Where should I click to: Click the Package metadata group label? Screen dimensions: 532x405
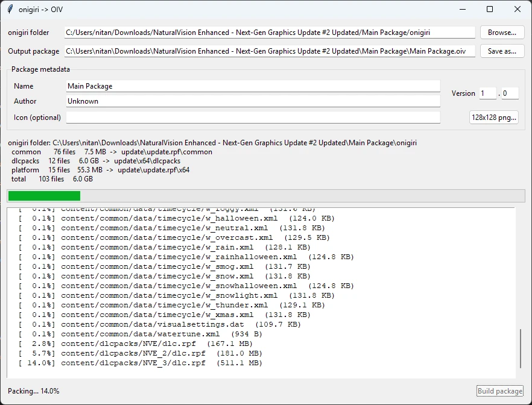[x=41, y=69]
